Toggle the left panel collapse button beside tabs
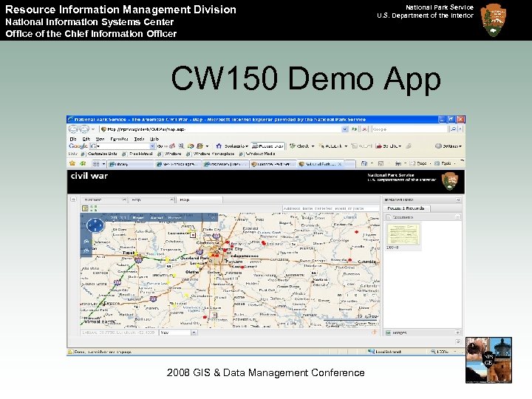Viewport: 532px width, 399px height. pos(74,199)
